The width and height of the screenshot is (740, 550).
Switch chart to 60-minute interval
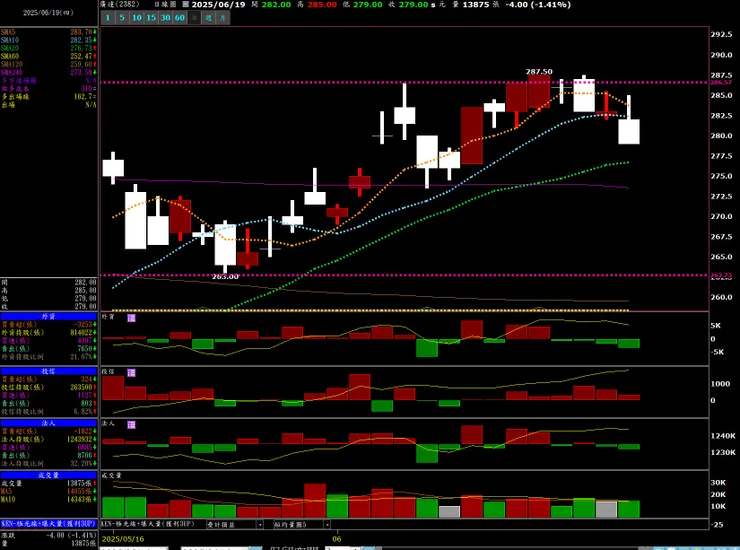click(x=180, y=18)
